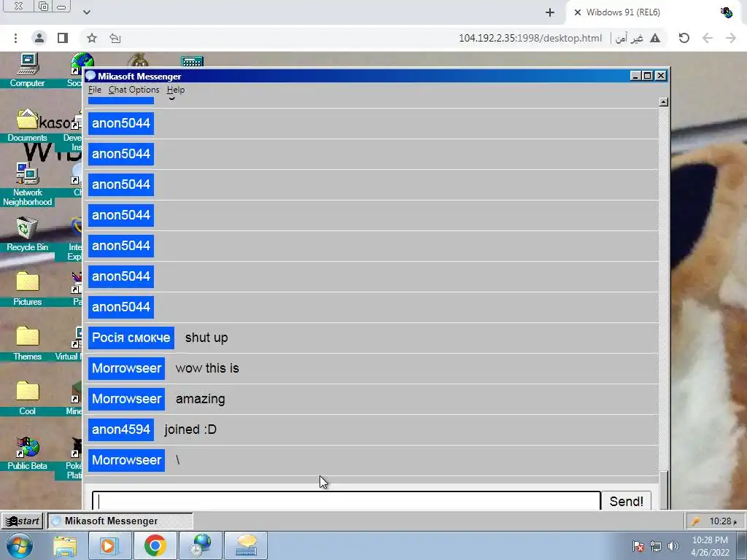
Task: Minimize the Mikasoft Messenger window
Action: (x=635, y=76)
